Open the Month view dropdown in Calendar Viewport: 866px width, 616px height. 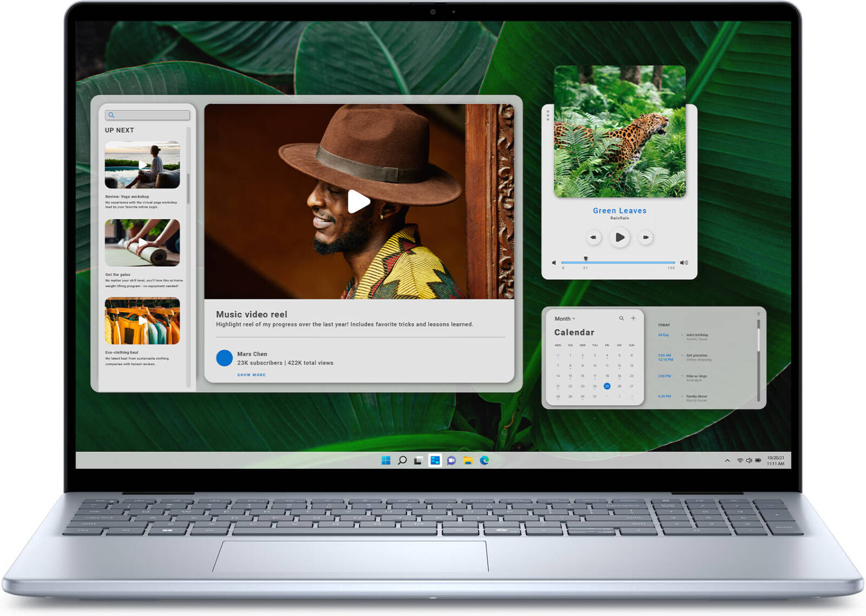click(x=563, y=318)
